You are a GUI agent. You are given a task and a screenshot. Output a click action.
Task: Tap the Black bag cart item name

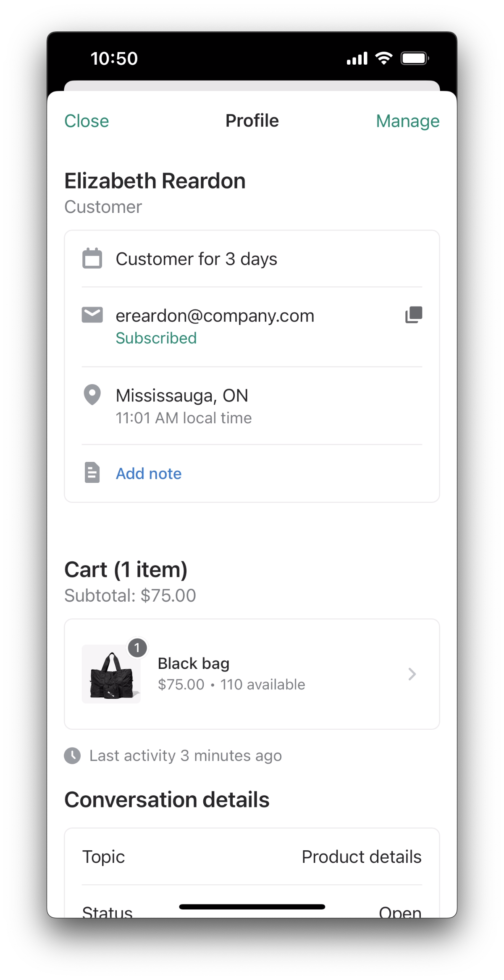194,663
